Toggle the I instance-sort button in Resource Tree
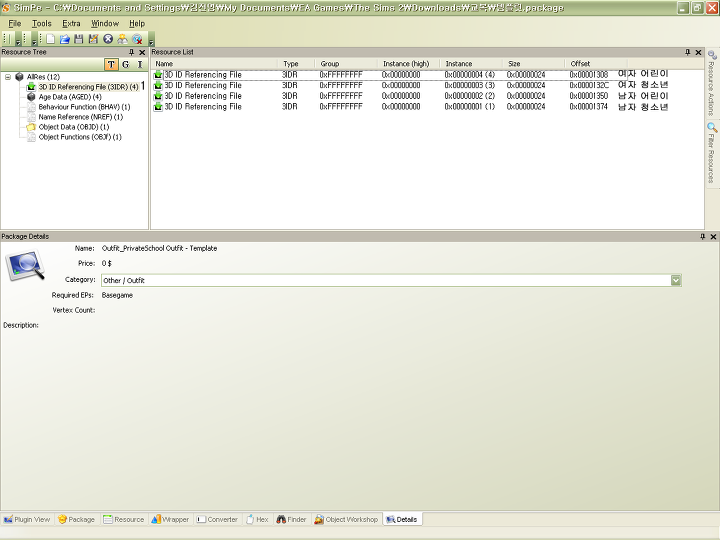720x540 pixels. 140,64
